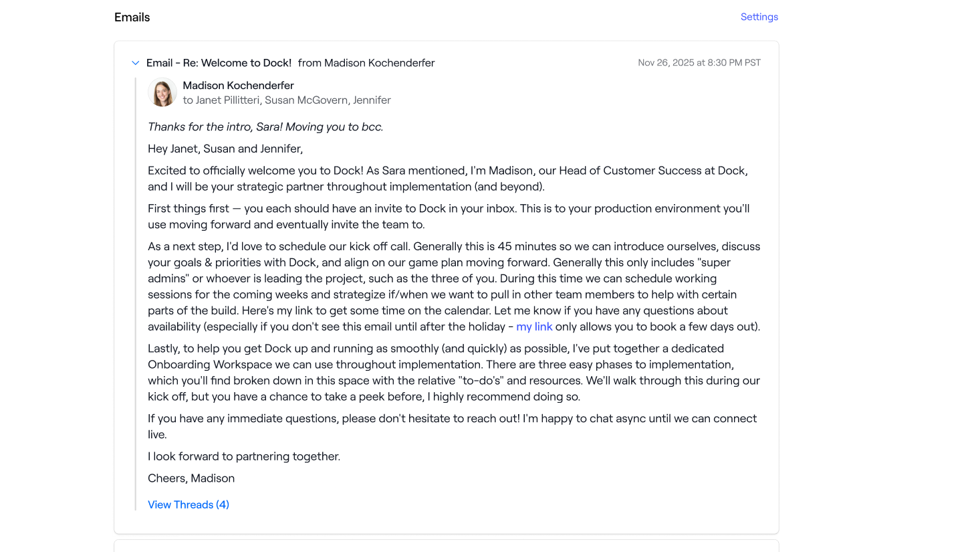Open the 'my link' booking hyperlink

[534, 327]
